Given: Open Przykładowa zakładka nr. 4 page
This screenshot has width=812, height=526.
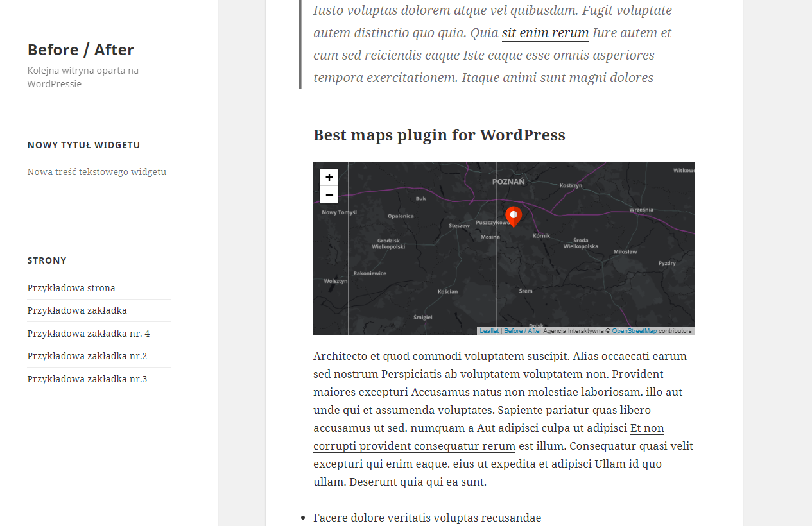Looking at the screenshot, I should [x=89, y=334].
